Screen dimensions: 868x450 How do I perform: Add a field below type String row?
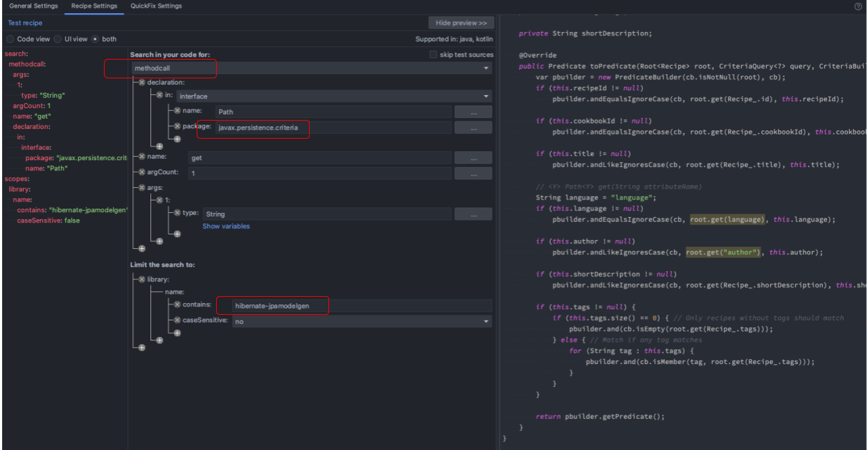click(x=177, y=234)
